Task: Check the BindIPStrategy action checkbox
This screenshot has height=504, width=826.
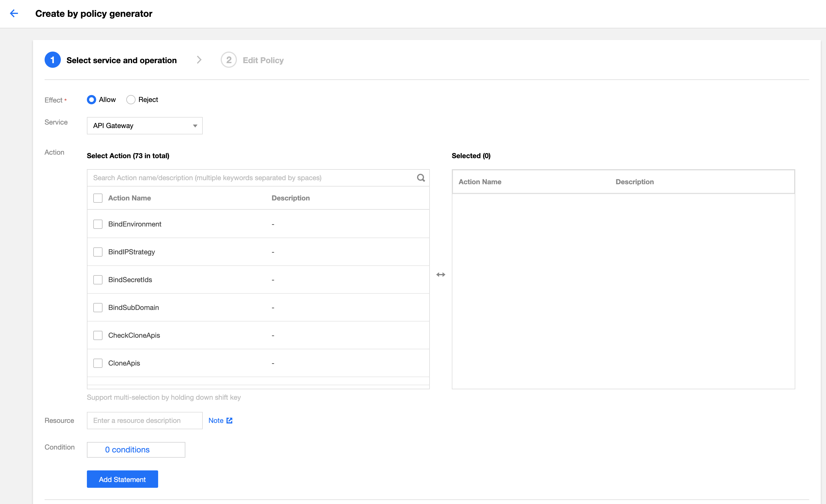Action: (x=98, y=252)
